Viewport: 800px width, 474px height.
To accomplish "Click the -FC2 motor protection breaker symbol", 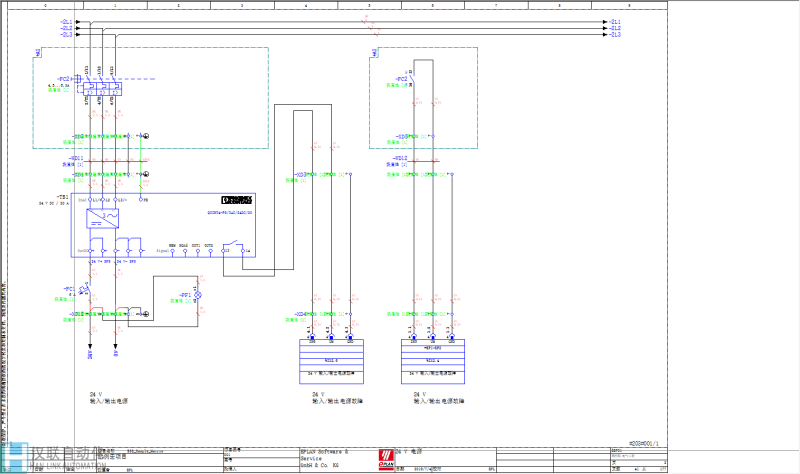I will click(x=105, y=84).
